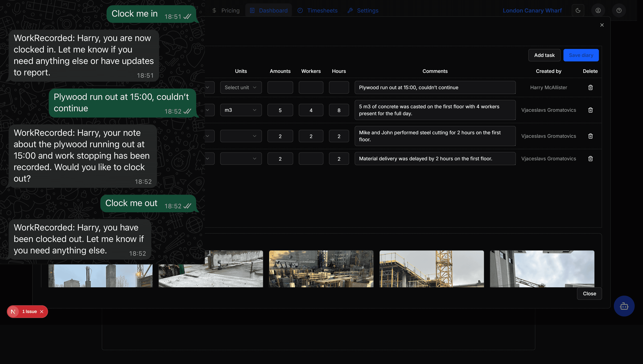
Task: Click the Add task button
Action: (x=544, y=55)
